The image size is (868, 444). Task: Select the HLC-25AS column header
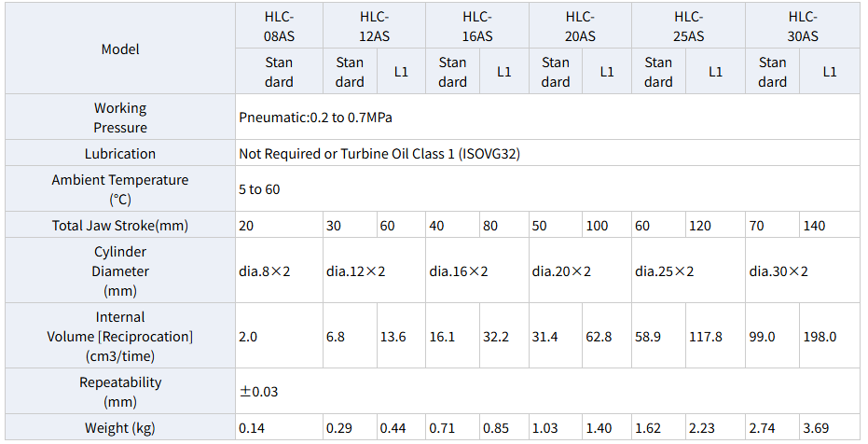[x=688, y=26]
